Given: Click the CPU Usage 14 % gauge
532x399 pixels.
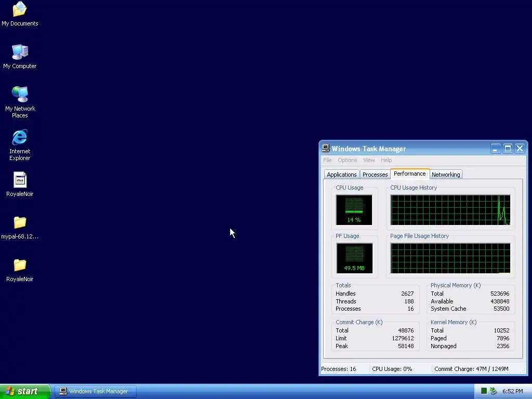Looking at the screenshot, I should (x=354, y=210).
